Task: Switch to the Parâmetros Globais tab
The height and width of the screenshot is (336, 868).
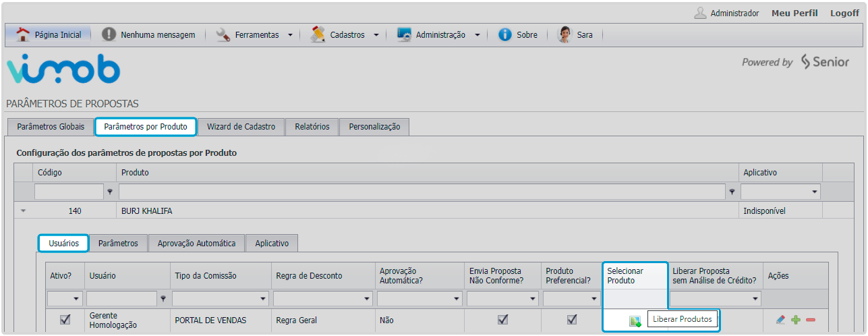Action: [x=51, y=127]
